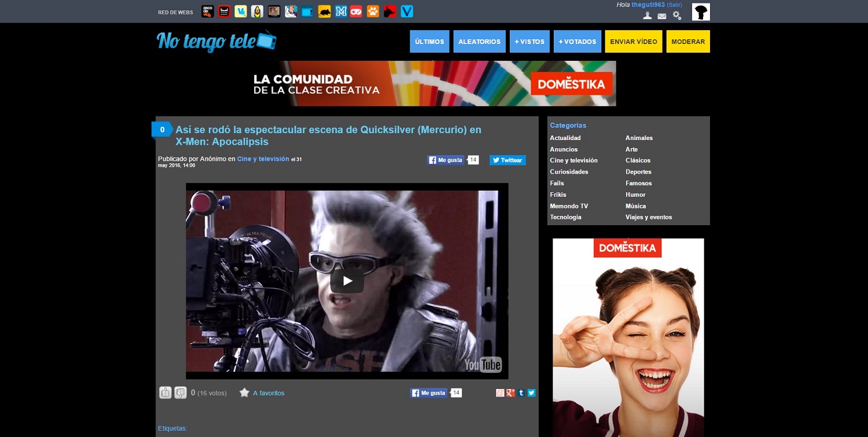Viewport: 868px width, 437px height.
Task: Open the ÚLTIMOS tab
Action: (429, 42)
